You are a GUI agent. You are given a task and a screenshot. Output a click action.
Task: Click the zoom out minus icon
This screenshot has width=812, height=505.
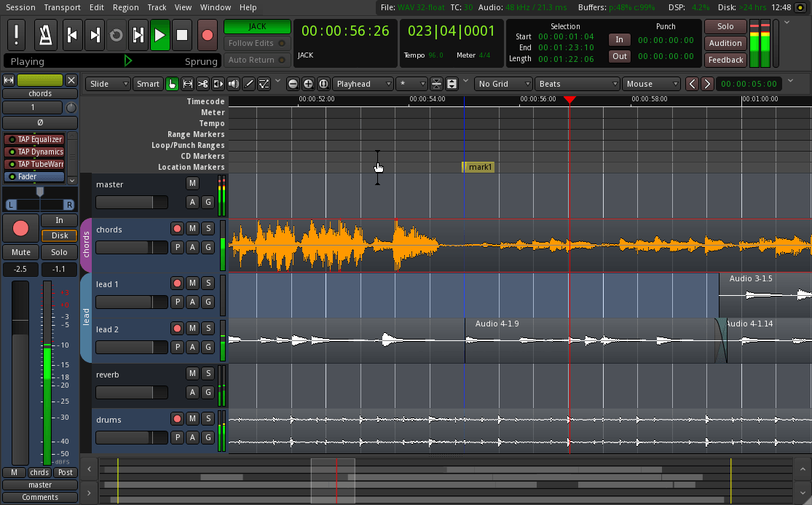click(x=293, y=84)
